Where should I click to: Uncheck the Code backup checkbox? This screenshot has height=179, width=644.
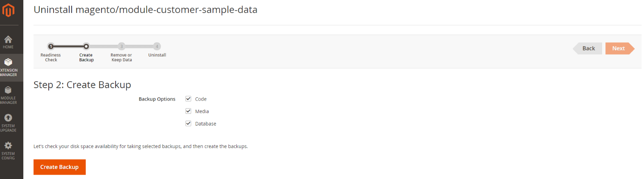(188, 99)
